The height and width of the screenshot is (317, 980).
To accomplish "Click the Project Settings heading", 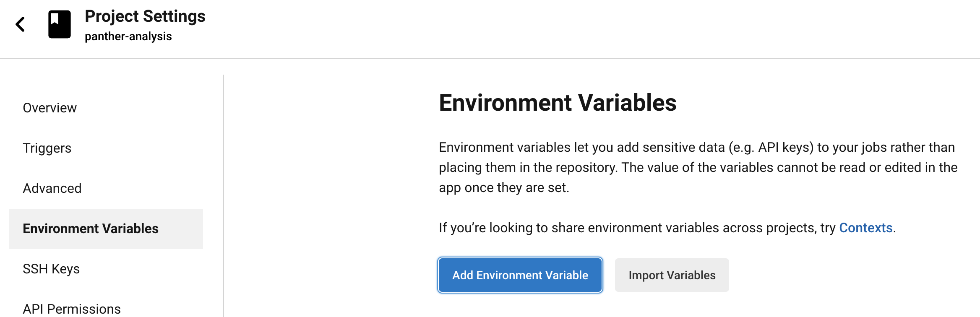I will point(145,17).
